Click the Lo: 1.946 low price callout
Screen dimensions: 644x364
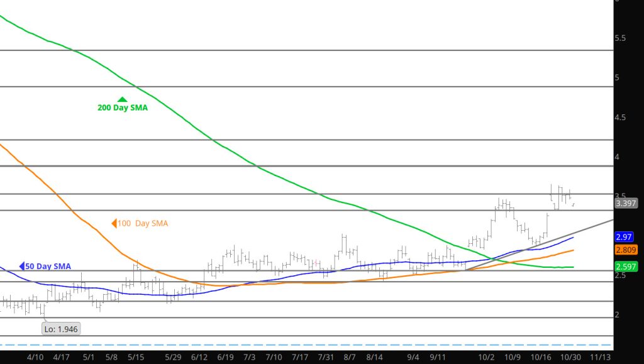coord(61,329)
